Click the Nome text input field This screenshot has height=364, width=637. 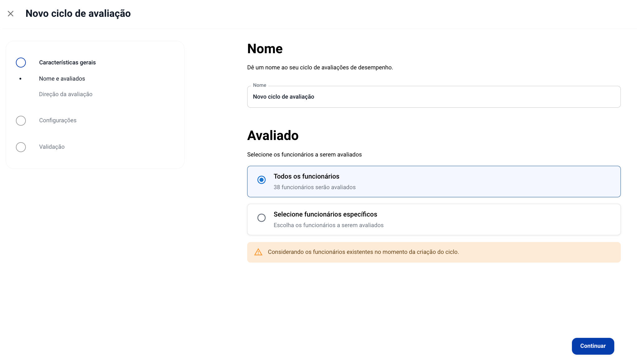pos(433,97)
